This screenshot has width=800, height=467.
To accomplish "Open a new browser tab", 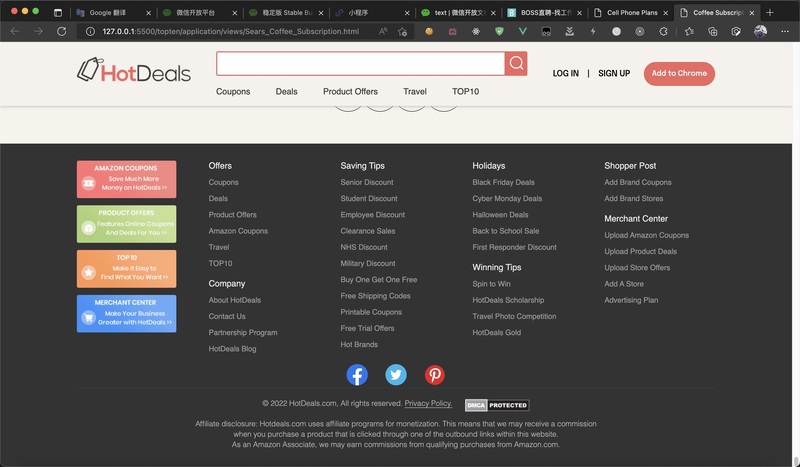I will 770,12.
